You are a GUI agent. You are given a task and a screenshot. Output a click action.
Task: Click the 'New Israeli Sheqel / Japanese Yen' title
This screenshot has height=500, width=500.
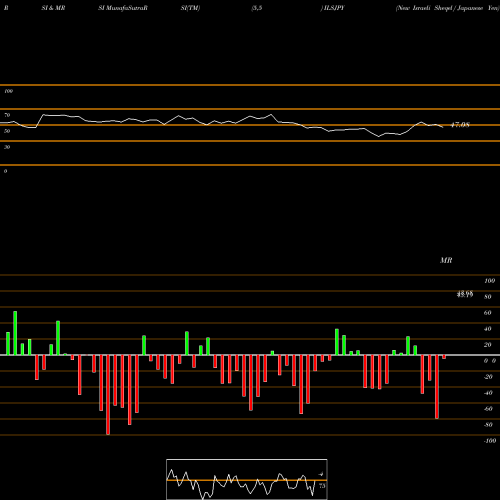click(447, 8)
